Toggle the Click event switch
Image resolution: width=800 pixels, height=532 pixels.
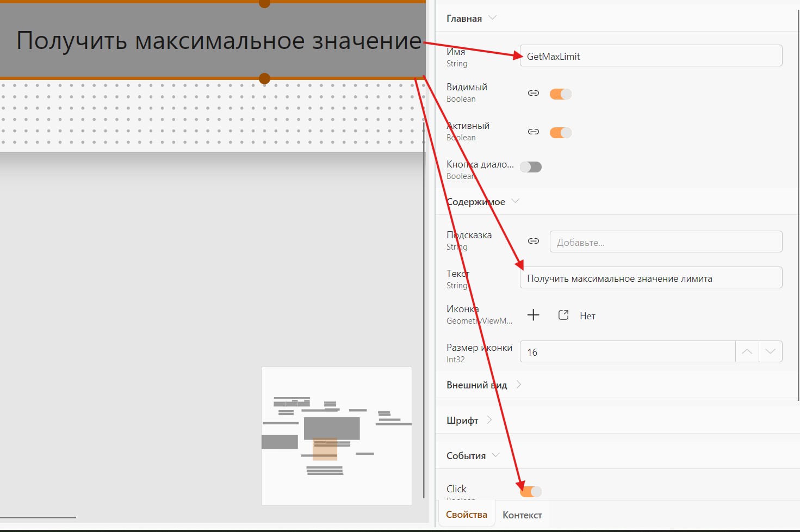click(x=531, y=492)
